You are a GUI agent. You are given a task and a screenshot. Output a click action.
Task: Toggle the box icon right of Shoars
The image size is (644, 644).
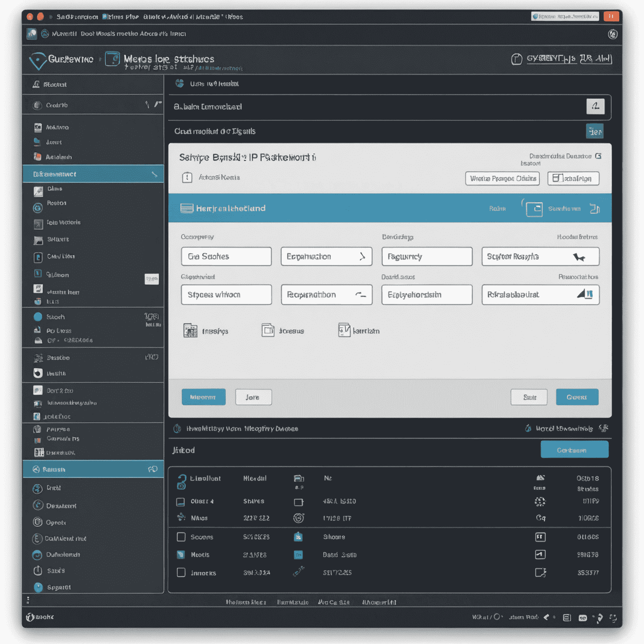[540, 537]
